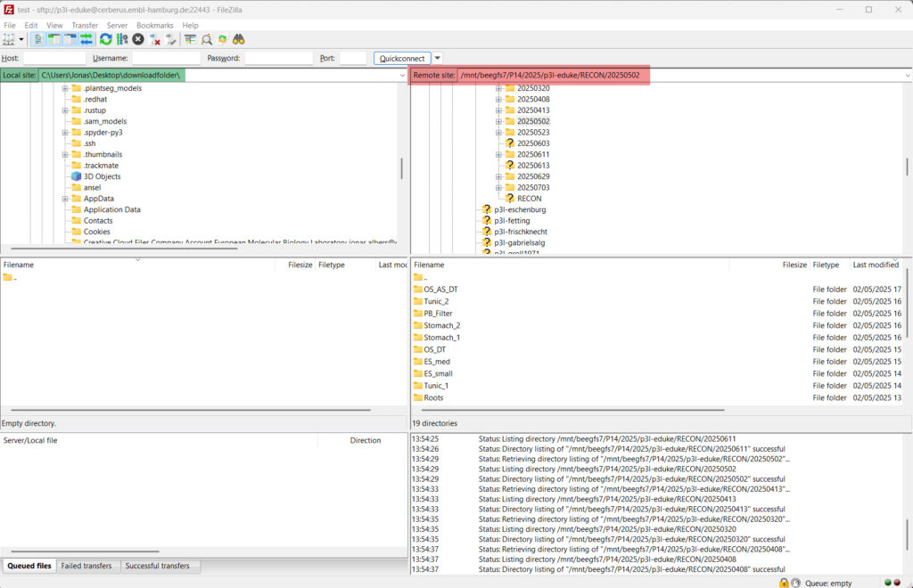Expand the 20250502 remote folder node
Screen dimensions: 913x588
click(499, 121)
